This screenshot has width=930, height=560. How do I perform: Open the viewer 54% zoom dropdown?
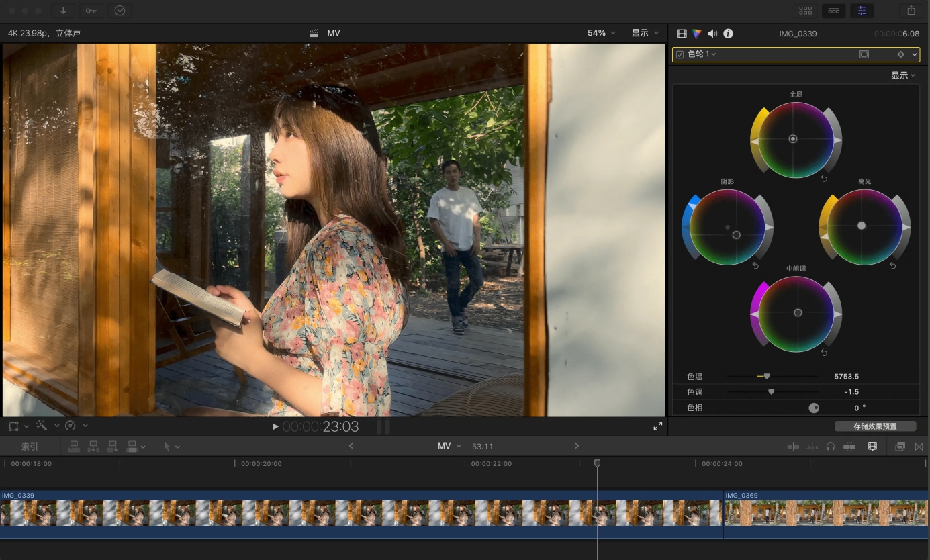point(601,33)
